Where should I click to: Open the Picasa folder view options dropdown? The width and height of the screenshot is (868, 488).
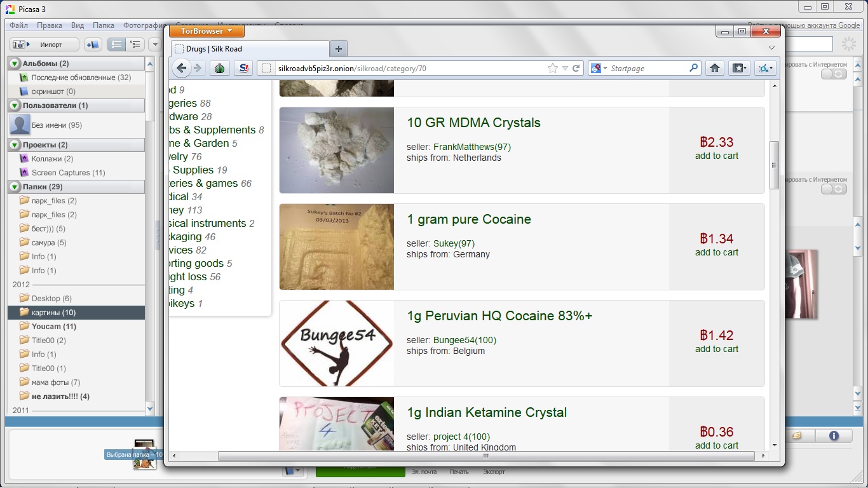pyautogui.click(x=154, y=44)
